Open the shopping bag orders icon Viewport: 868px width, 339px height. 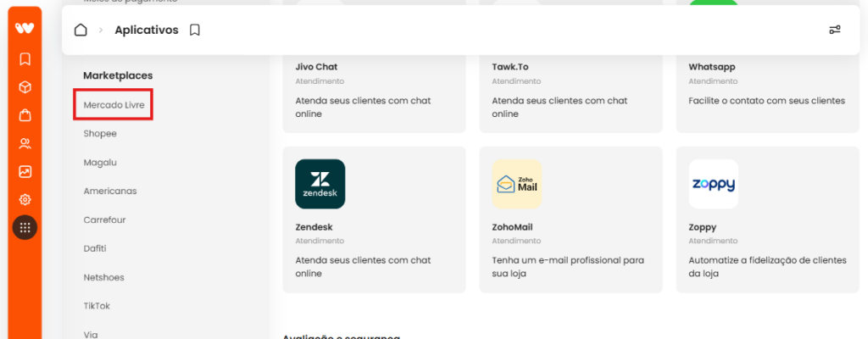(25, 115)
